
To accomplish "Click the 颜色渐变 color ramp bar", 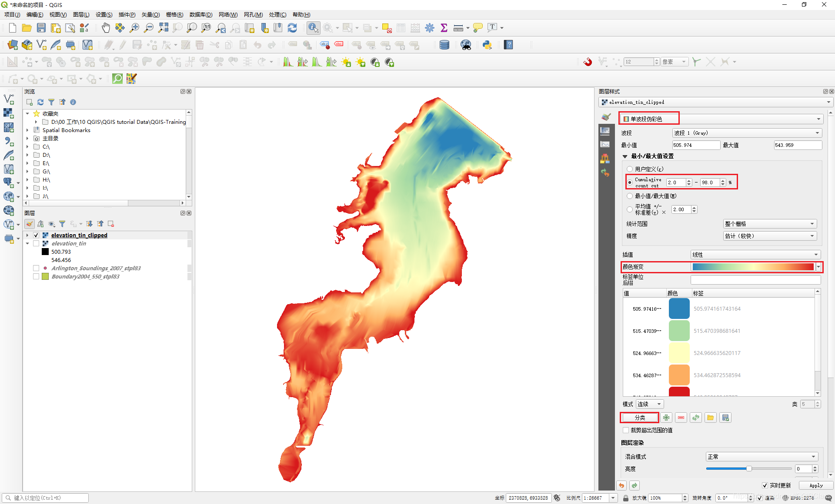I will pyautogui.click(x=753, y=267).
